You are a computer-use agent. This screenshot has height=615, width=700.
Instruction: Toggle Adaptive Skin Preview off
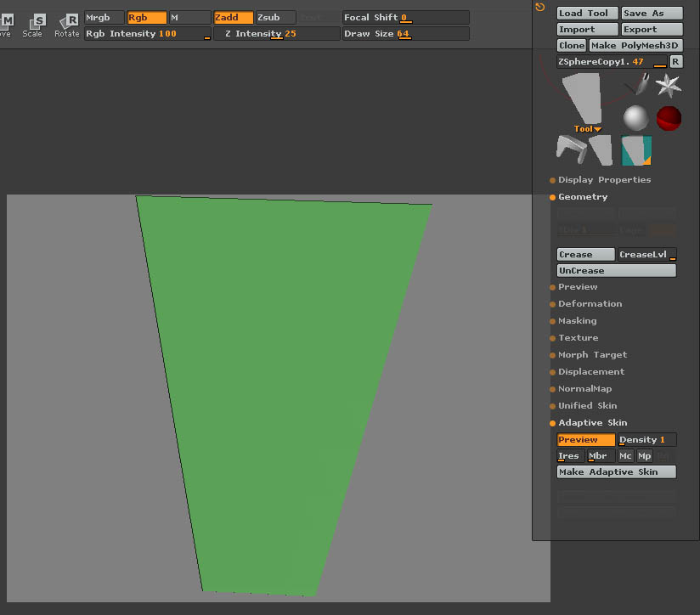coord(585,440)
